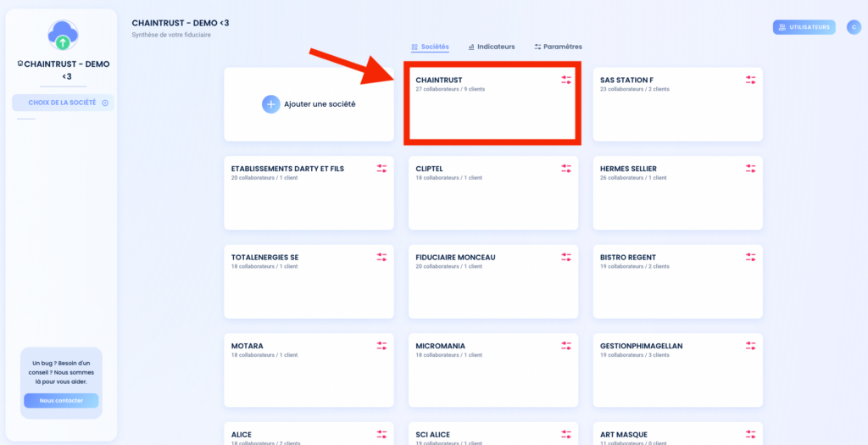Click arrow icon beside Choix de la société

(105, 103)
